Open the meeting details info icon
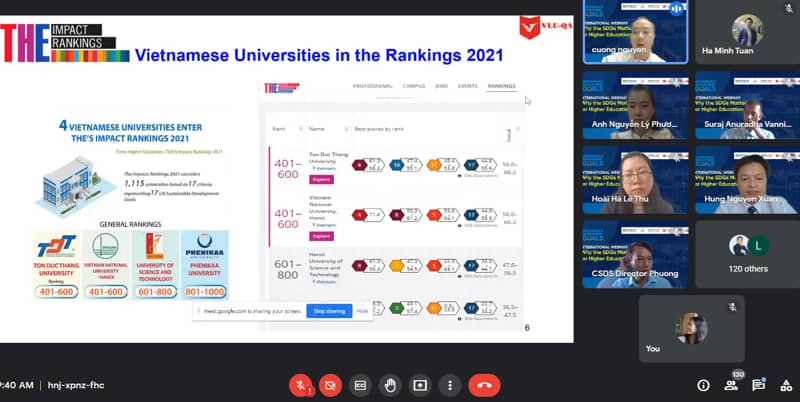800x402 pixels. tap(702, 385)
